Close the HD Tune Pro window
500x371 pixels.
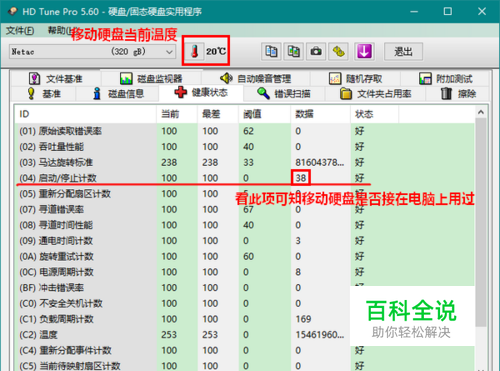point(482,11)
